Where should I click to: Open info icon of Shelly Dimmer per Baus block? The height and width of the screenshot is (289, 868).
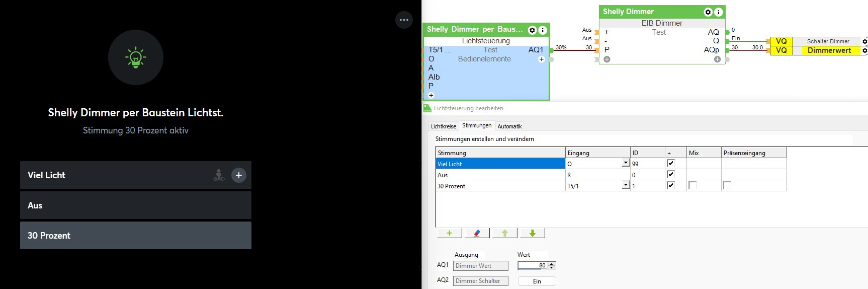point(543,30)
